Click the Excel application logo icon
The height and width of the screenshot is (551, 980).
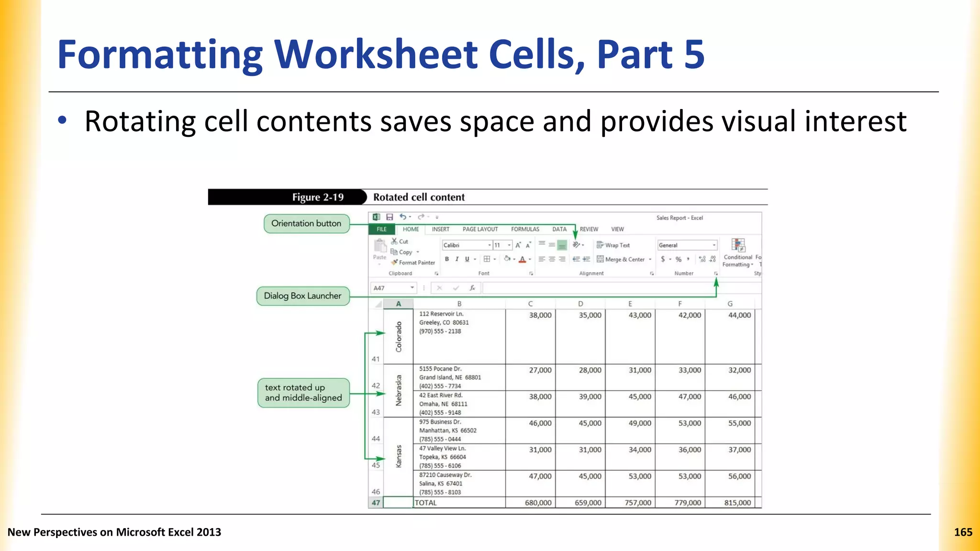(x=377, y=217)
